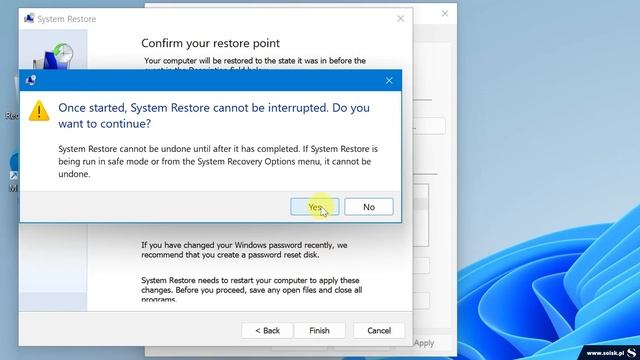This screenshot has width=640, height=360.
Task: Close the warning dialog using its X
Action: tap(389, 81)
